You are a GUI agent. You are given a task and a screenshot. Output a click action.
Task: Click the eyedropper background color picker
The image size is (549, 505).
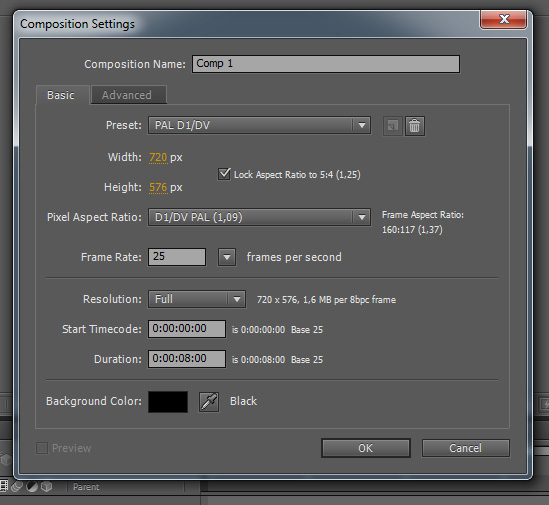click(209, 401)
